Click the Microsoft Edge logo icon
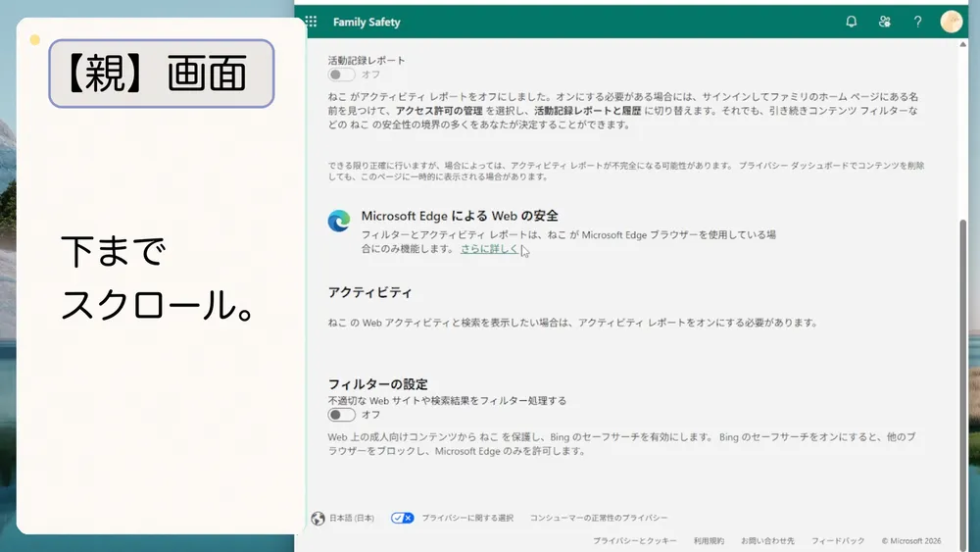The height and width of the screenshot is (552, 980). click(x=339, y=222)
